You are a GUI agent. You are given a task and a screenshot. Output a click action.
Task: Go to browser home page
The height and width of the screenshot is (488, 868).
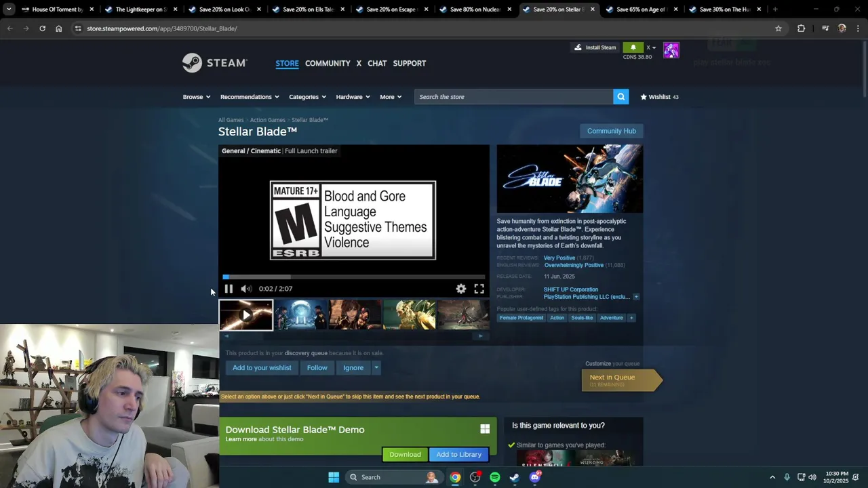pos(58,28)
